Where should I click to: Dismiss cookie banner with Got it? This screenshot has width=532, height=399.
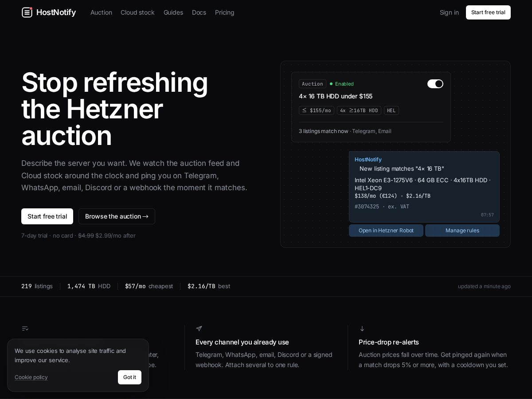(129, 377)
